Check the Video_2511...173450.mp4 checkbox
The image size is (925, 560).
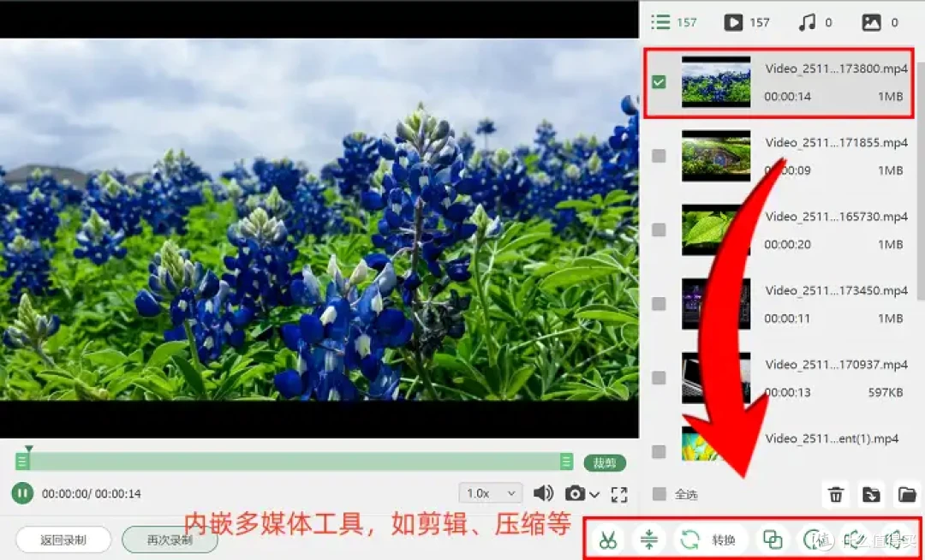coord(659,304)
